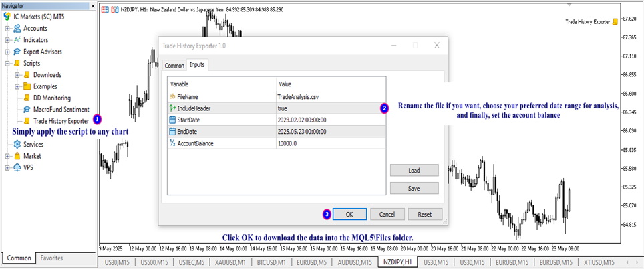Viewport: 644px width, 269px height.
Task: Close the Navigator panel
Action: click(x=93, y=6)
